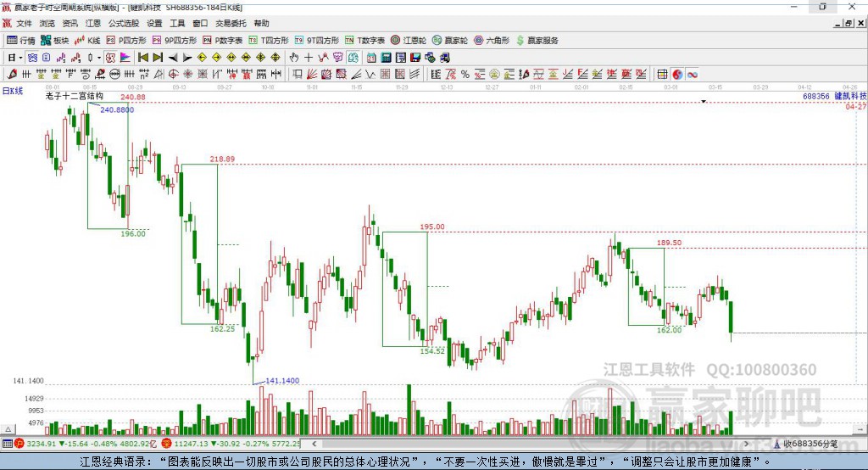
Task: Toggle the infinity loop icon
Action: tap(692, 75)
